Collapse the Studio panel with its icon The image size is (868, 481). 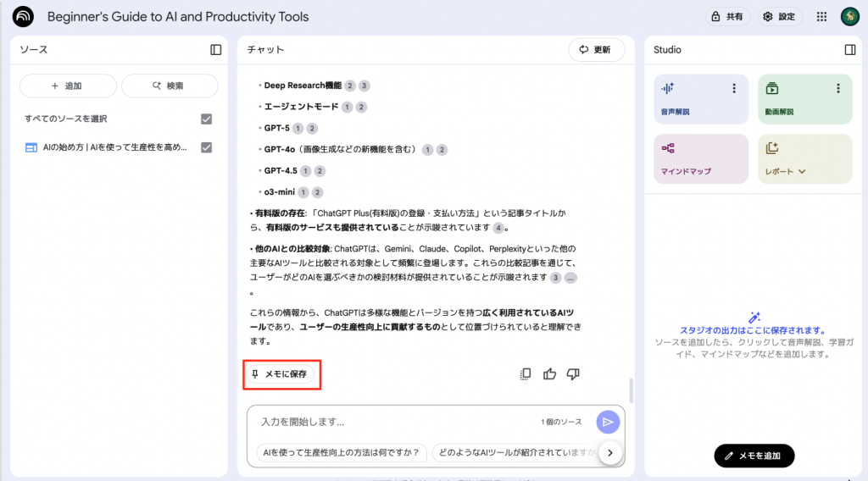[850, 50]
